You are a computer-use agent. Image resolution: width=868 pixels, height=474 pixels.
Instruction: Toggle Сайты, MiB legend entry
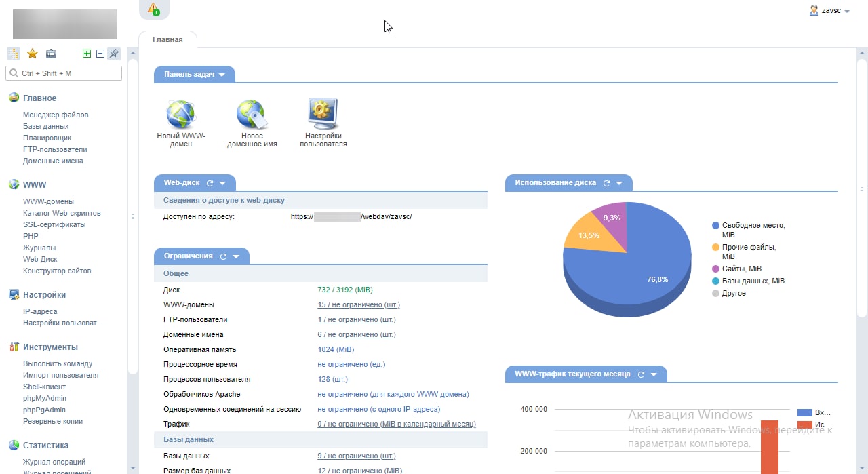tap(736, 269)
